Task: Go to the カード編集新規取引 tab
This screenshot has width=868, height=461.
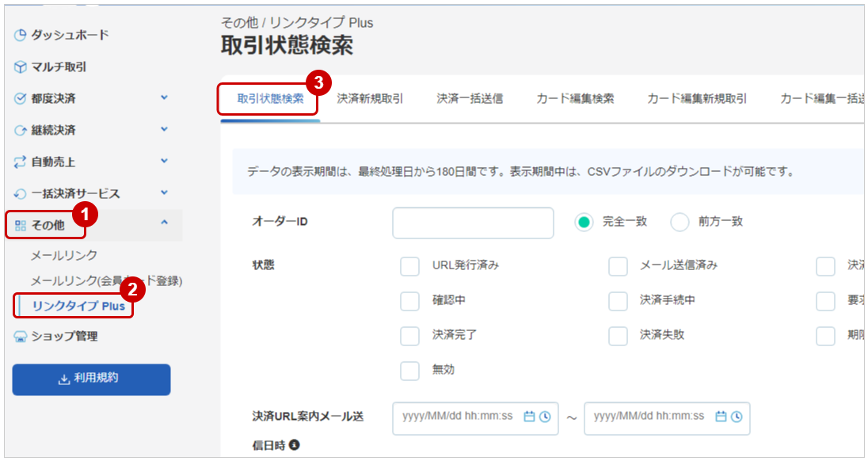Action: coord(696,98)
